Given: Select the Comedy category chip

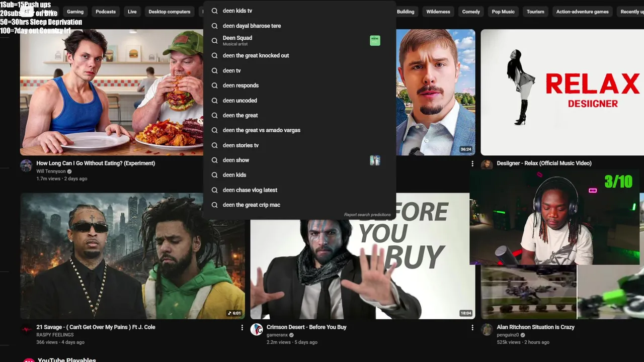Looking at the screenshot, I should click(x=471, y=12).
